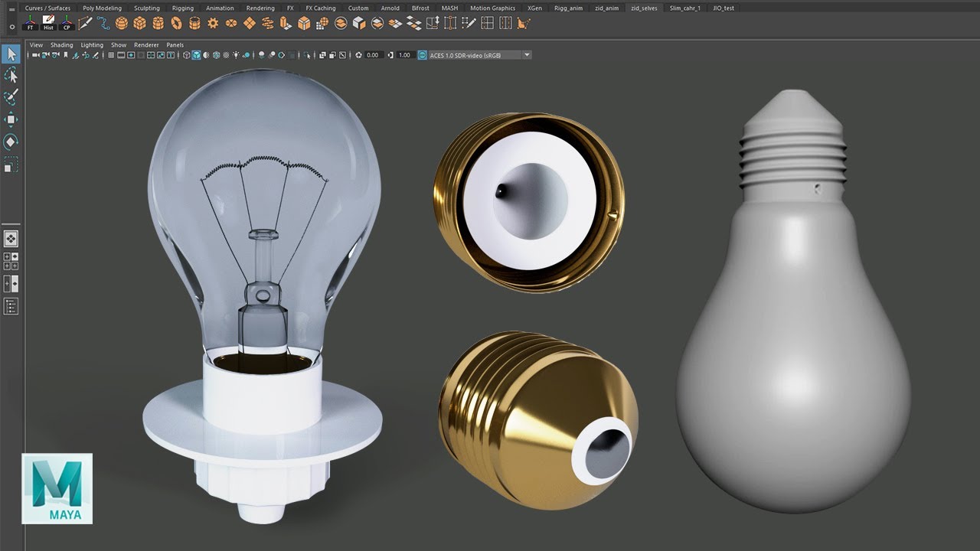Viewport: 980px width, 551px height.
Task: Select the arrow Select tool
Action: (x=11, y=54)
